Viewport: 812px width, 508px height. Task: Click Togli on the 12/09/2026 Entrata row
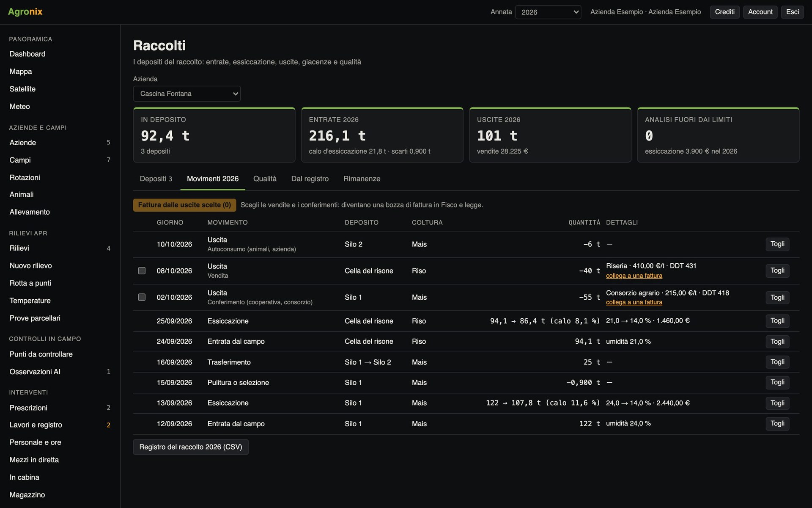(x=777, y=423)
